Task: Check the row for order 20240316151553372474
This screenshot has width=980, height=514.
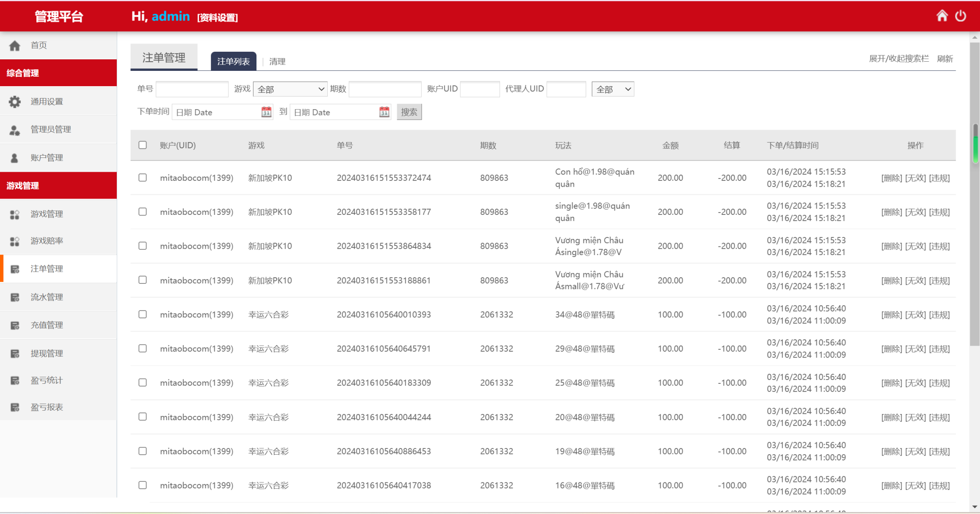Action: coord(143,178)
